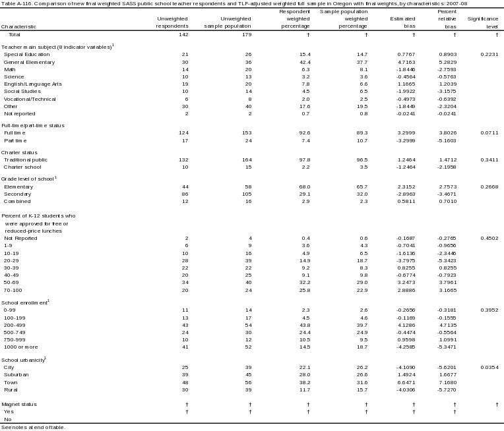
Task: Select the 1,000 or more enrollment row
Action: pos(20,347)
